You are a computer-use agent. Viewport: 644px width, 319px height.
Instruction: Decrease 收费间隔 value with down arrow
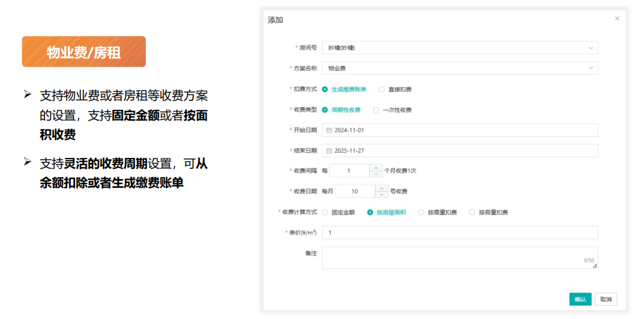pos(376,174)
